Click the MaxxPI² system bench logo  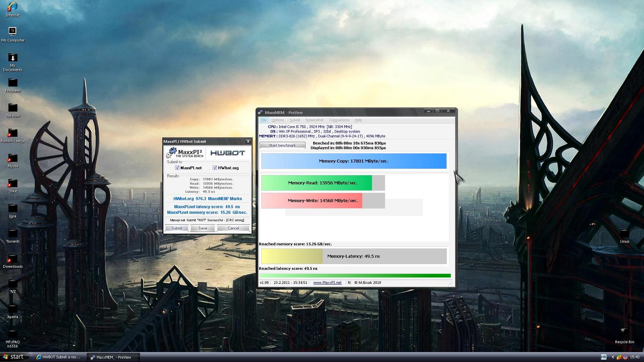click(185, 153)
